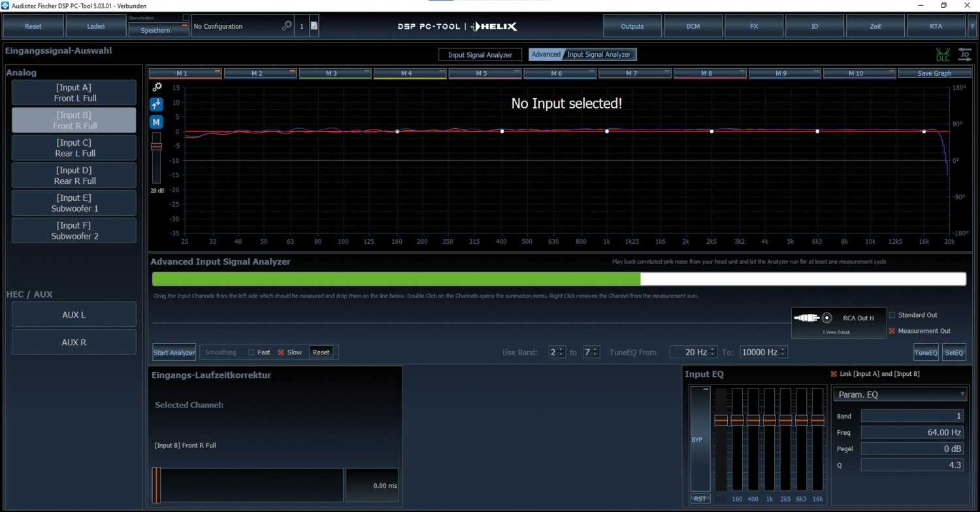
Task: Switch to Advanced Input Signal Analyzer tab
Action: [582, 55]
